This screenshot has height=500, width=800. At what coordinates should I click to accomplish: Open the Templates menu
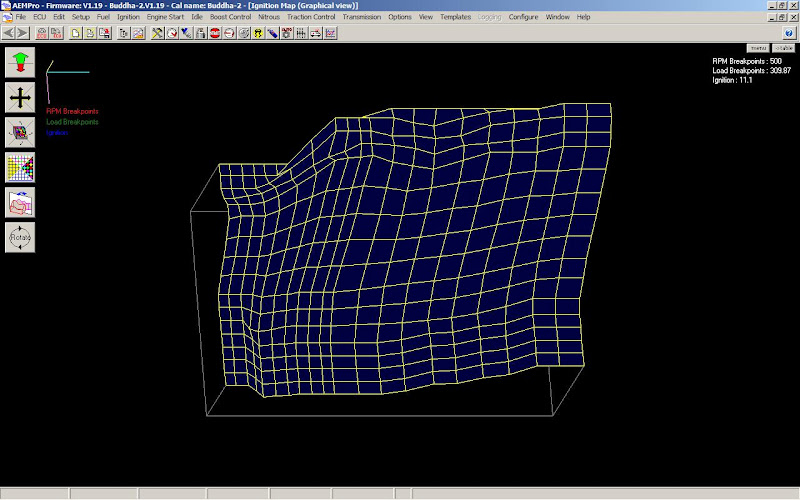click(457, 17)
